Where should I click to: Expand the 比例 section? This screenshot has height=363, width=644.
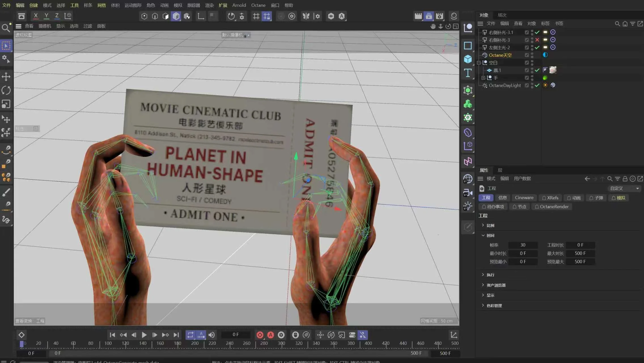click(x=483, y=225)
